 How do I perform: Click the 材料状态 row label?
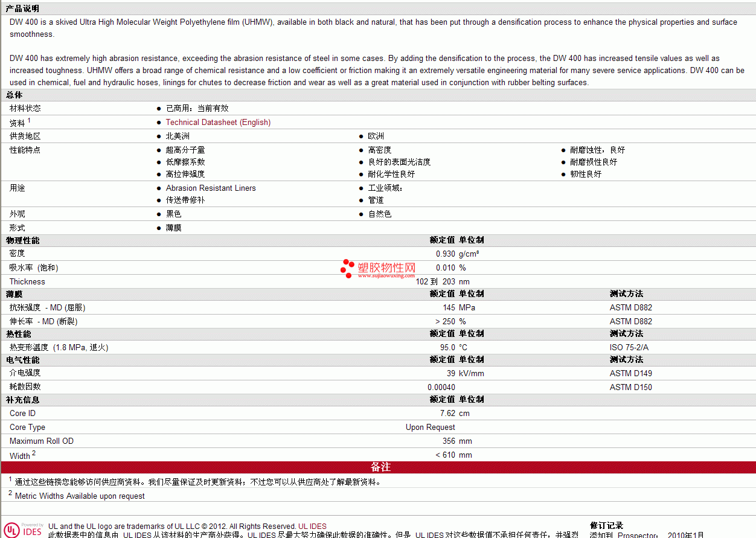pos(25,108)
